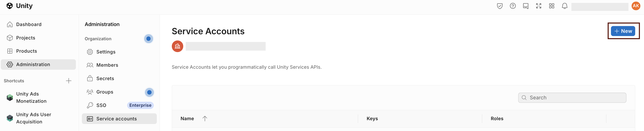Open Settings under Organization
This screenshot has width=644, height=131.
tap(106, 52)
